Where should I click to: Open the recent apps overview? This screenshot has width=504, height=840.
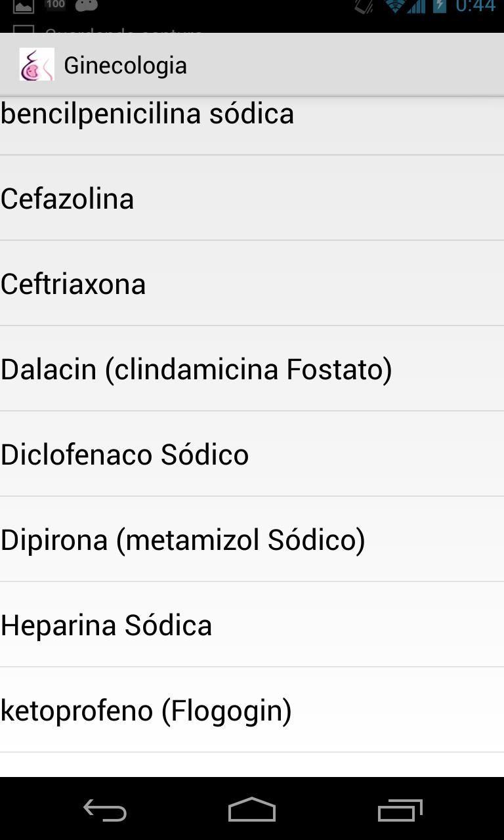(400, 811)
